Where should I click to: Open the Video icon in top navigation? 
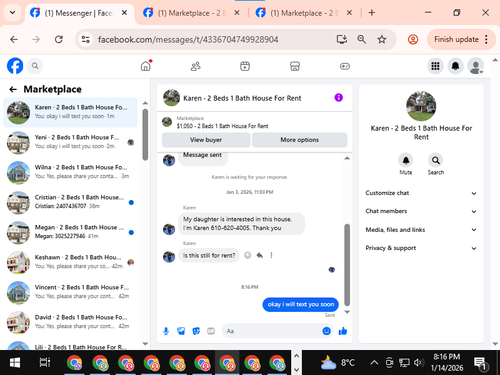245,66
